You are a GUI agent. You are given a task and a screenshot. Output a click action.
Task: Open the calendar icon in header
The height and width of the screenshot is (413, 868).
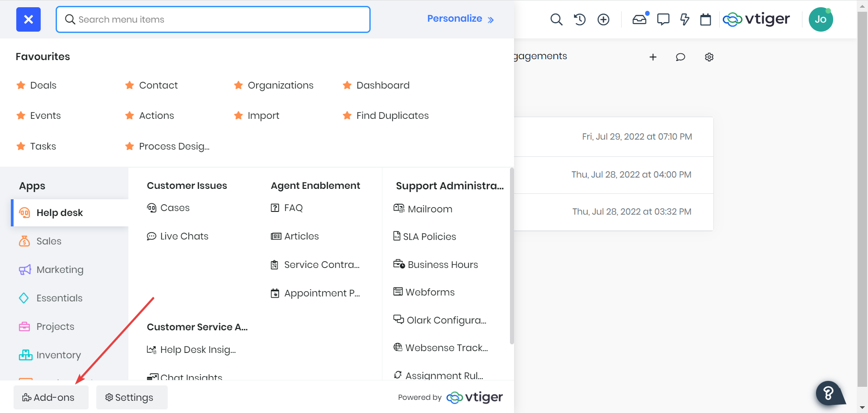pos(705,19)
